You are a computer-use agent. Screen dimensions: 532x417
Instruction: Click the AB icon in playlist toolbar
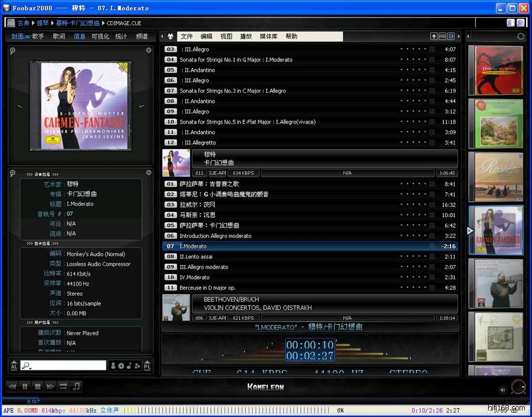(x=442, y=37)
